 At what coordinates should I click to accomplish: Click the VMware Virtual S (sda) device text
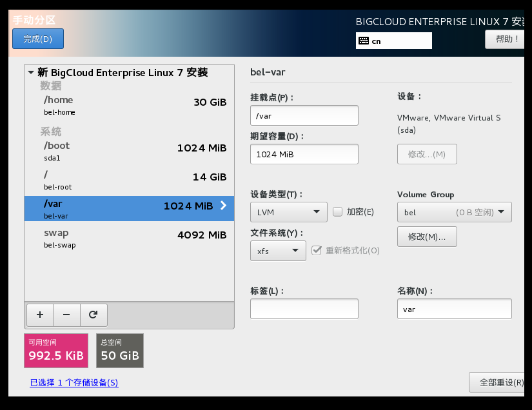[449, 124]
